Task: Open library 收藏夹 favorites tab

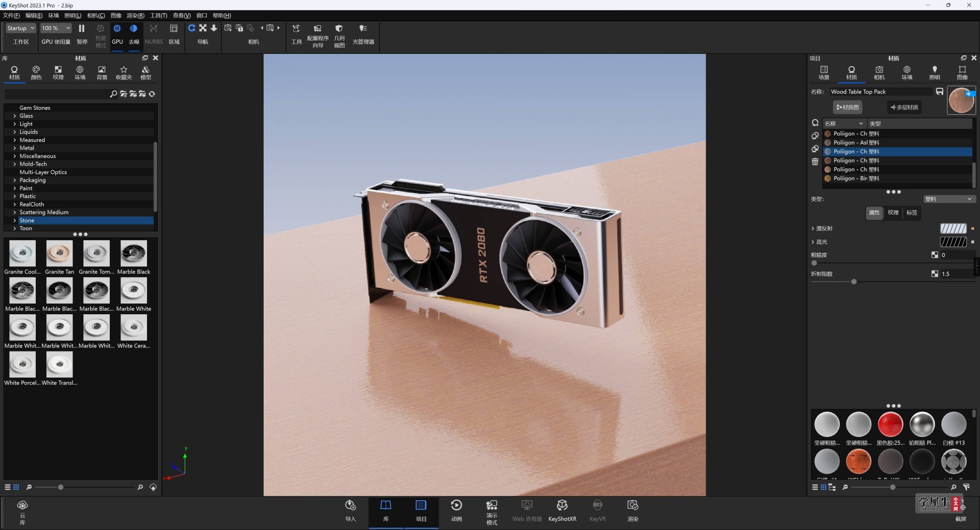Action: pyautogui.click(x=123, y=73)
